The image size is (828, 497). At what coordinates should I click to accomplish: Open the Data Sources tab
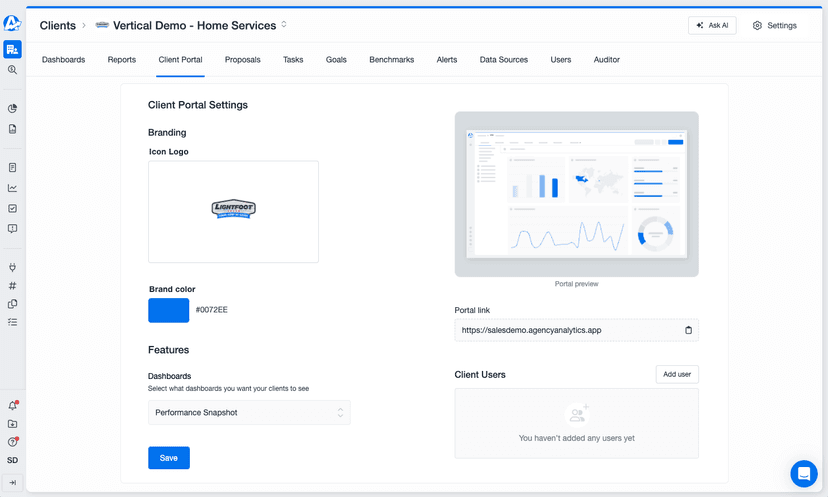tap(504, 60)
